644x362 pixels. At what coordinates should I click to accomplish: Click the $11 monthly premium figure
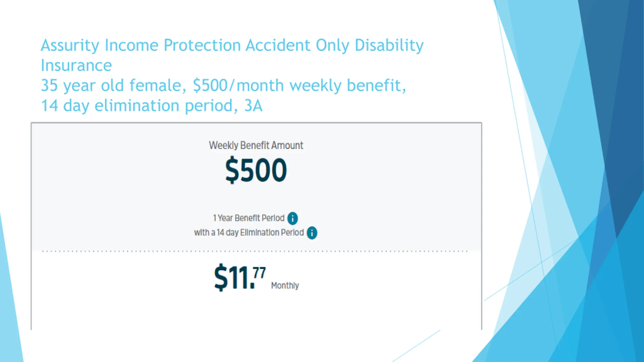pos(234,278)
